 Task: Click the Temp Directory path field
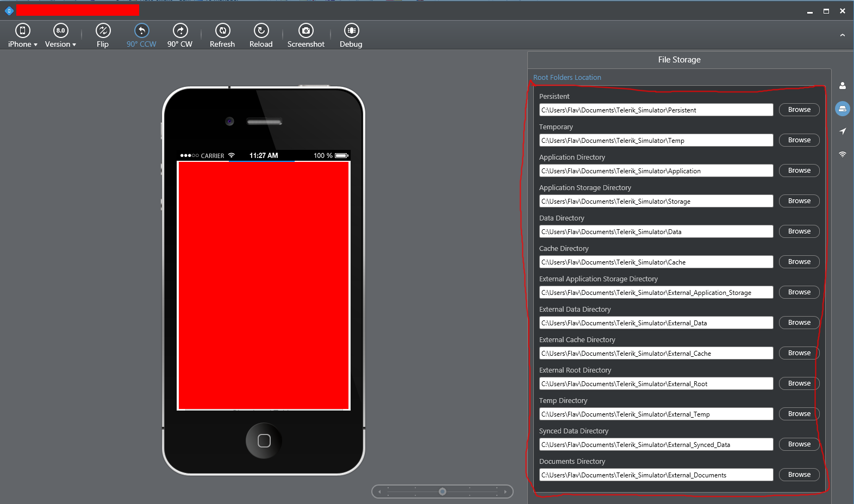click(x=656, y=414)
